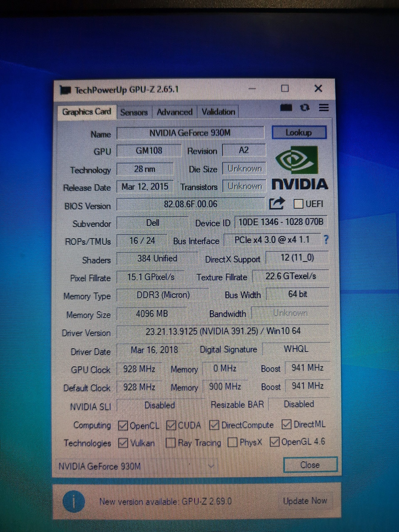Click the 'New version available: GPU-Z 2.69.0' text
Viewport: 399px width, 532px height.
pyautogui.click(x=165, y=501)
